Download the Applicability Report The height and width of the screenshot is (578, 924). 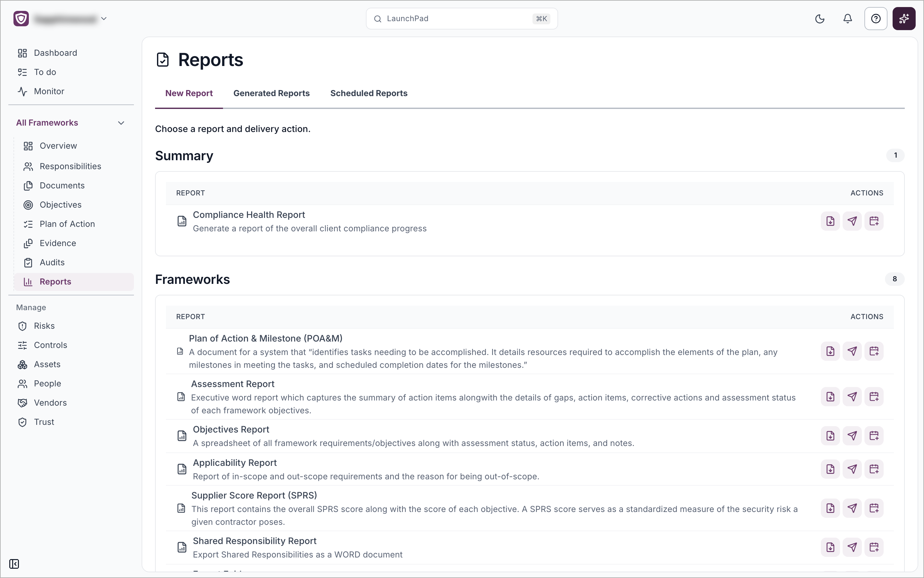[x=830, y=469]
